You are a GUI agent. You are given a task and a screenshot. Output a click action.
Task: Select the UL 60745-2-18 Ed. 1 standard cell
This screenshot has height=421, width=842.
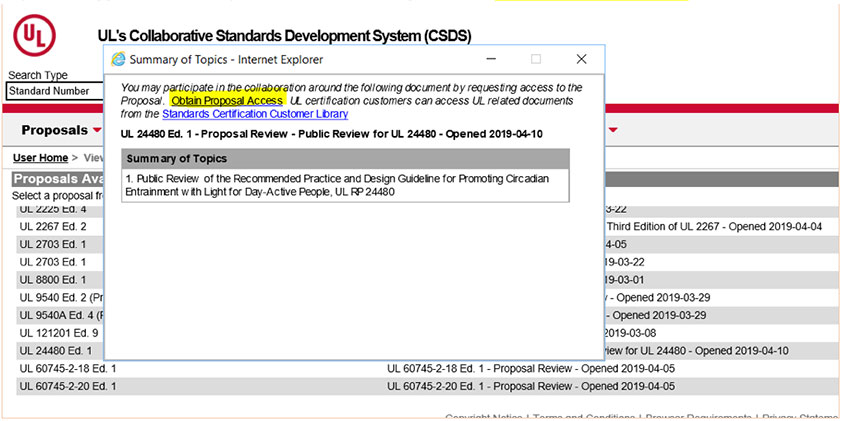click(x=68, y=369)
